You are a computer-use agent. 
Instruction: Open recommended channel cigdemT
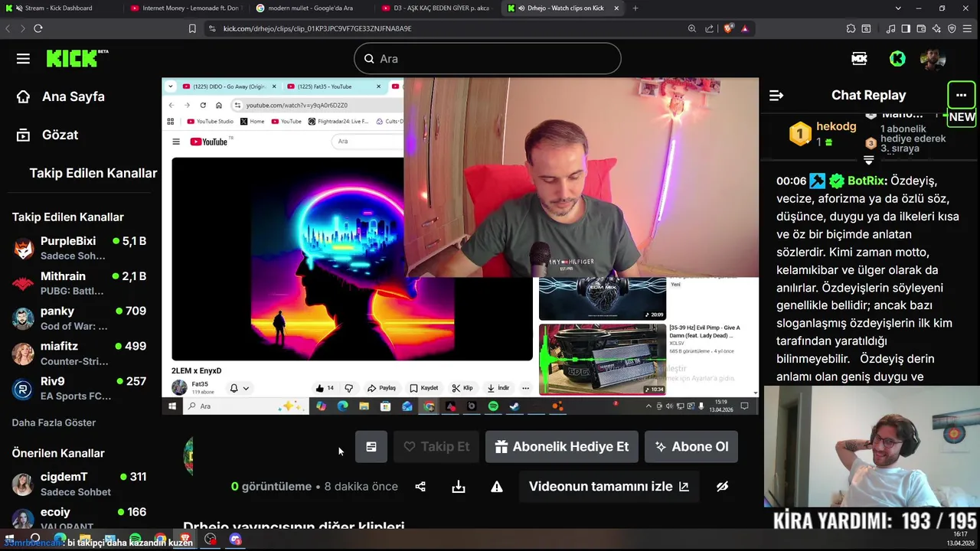click(x=80, y=484)
